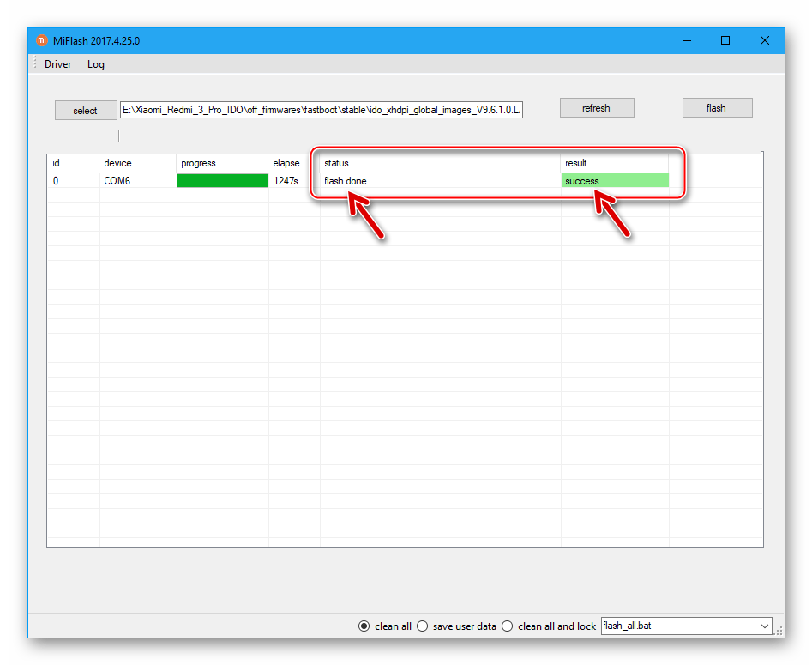The height and width of the screenshot is (665, 812).
Task: Click the green success result cell
Action: [x=615, y=181]
